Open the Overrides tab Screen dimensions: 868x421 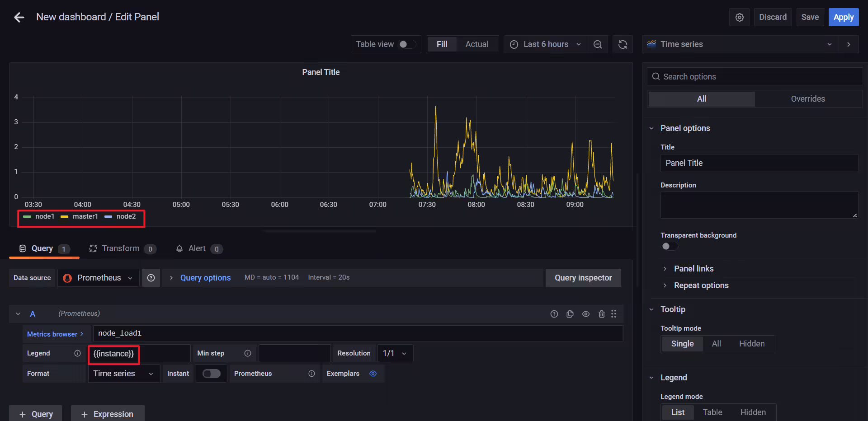coord(808,99)
